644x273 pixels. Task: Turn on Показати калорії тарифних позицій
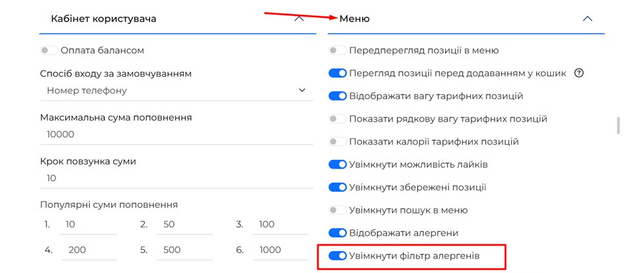click(337, 141)
